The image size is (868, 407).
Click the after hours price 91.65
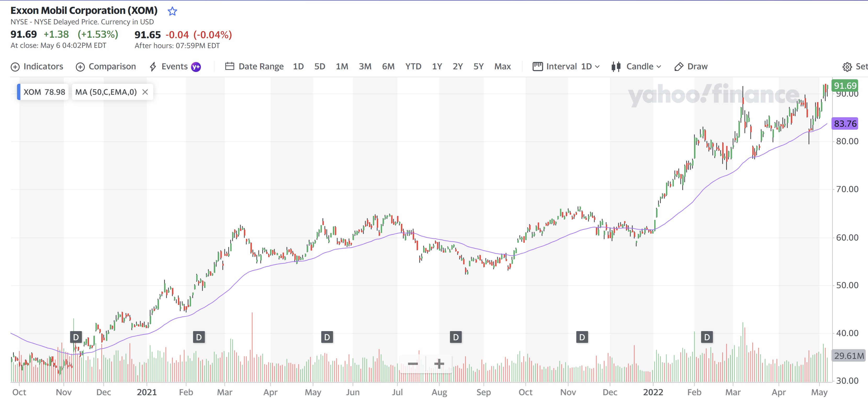pos(148,35)
